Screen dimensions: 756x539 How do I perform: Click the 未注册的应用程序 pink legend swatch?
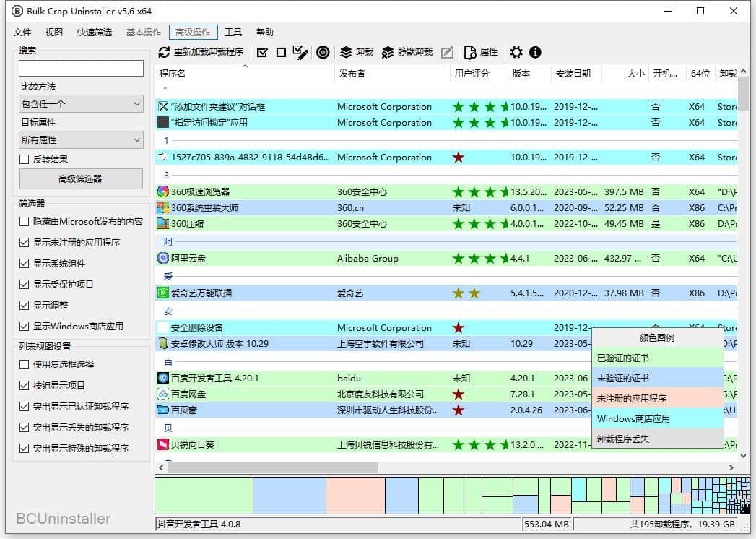coord(658,398)
